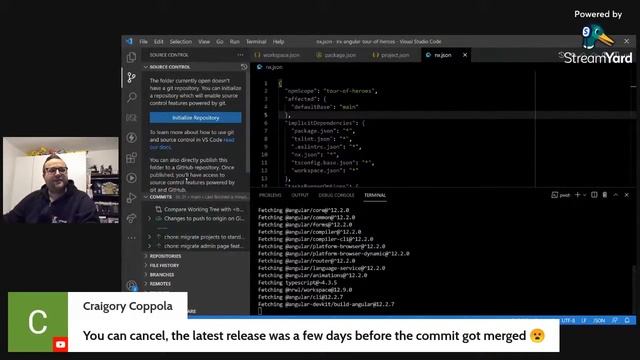The image size is (640, 360).
Task: Click the feedback icon in status bar
Action: point(614,320)
